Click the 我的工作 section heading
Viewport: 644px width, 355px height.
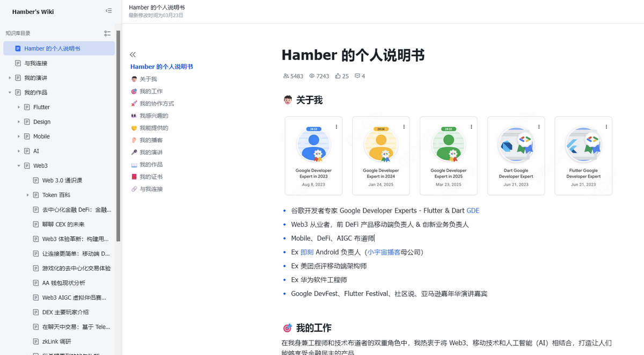(x=314, y=328)
